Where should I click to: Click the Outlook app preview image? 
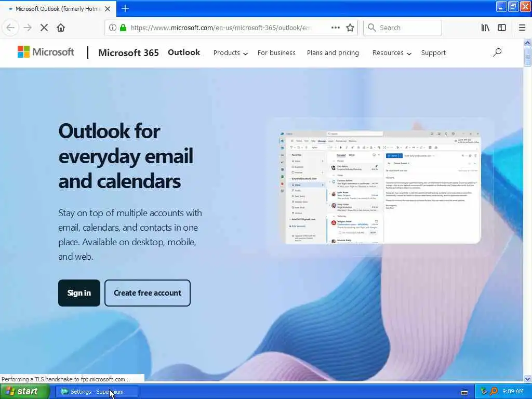click(x=380, y=187)
